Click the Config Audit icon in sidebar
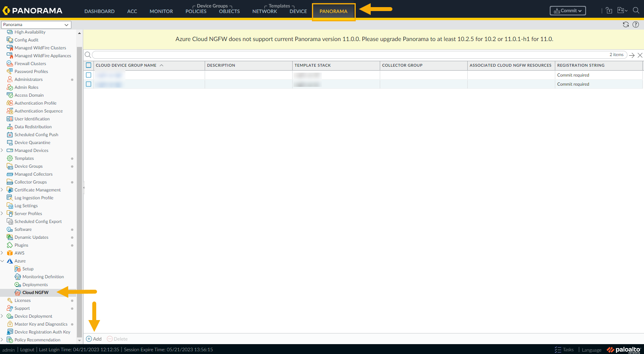Image resolution: width=644 pixels, height=354 pixels. (10, 40)
